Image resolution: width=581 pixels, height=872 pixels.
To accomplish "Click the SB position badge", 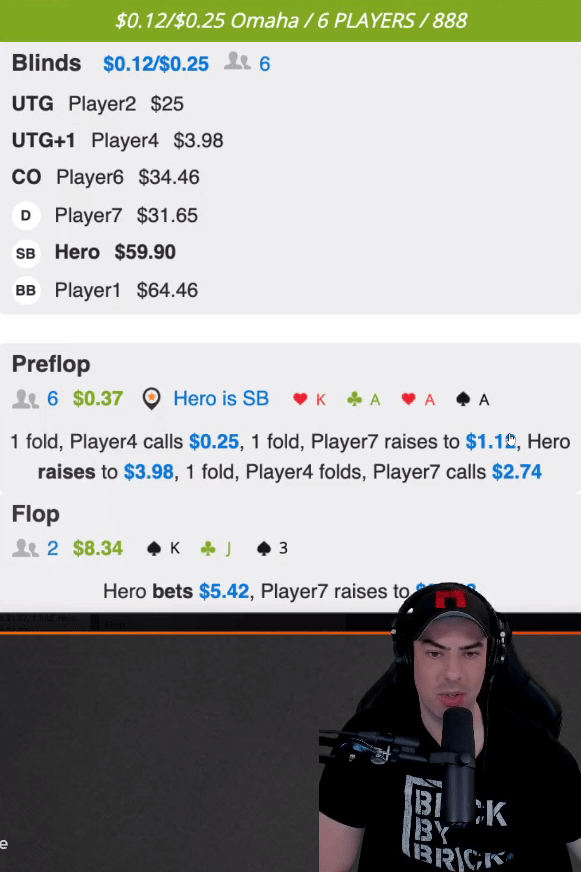I will tap(26, 253).
